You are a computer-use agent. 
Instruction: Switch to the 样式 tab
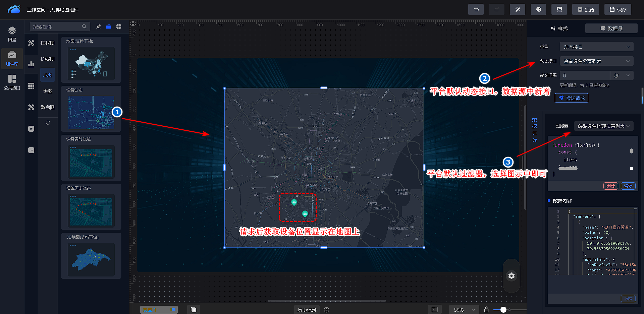click(x=559, y=28)
